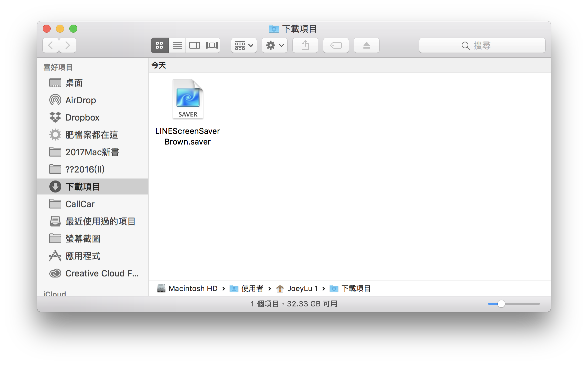Click the Creative Cloud icon
The height and width of the screenshot is (365, 588).
pyautogui.click(x=55, y=273)
